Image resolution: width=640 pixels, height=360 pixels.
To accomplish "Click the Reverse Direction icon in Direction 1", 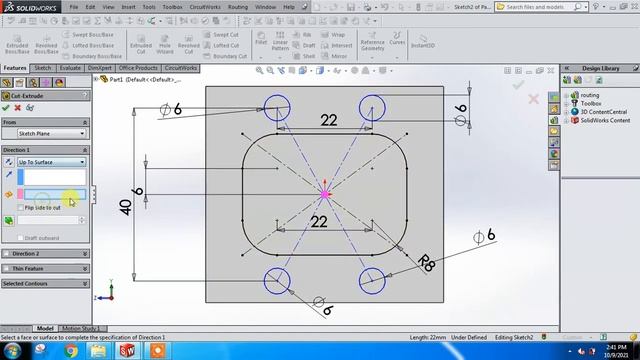I will (9, 162).
